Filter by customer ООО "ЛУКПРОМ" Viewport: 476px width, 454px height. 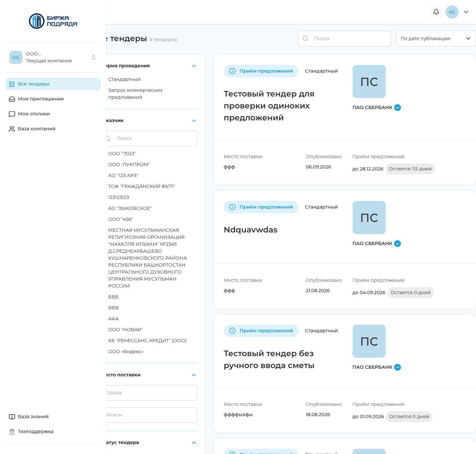coord(129,165)
